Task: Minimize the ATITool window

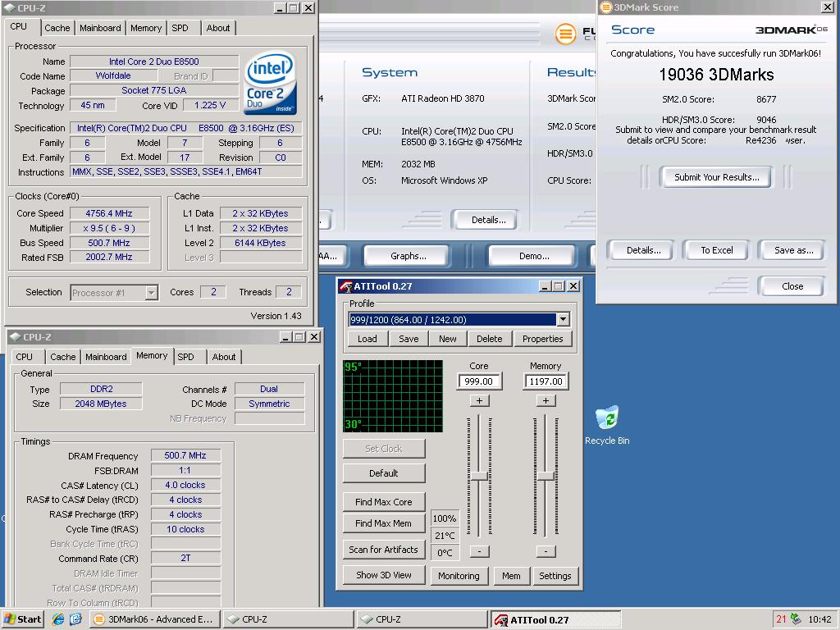Action: coord(545,286)
